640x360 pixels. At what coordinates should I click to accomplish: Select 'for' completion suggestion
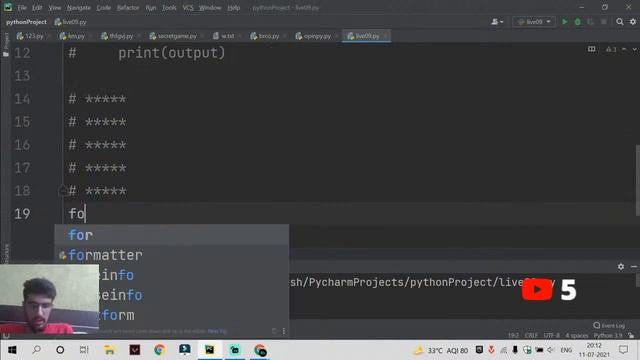coord(172,235)
